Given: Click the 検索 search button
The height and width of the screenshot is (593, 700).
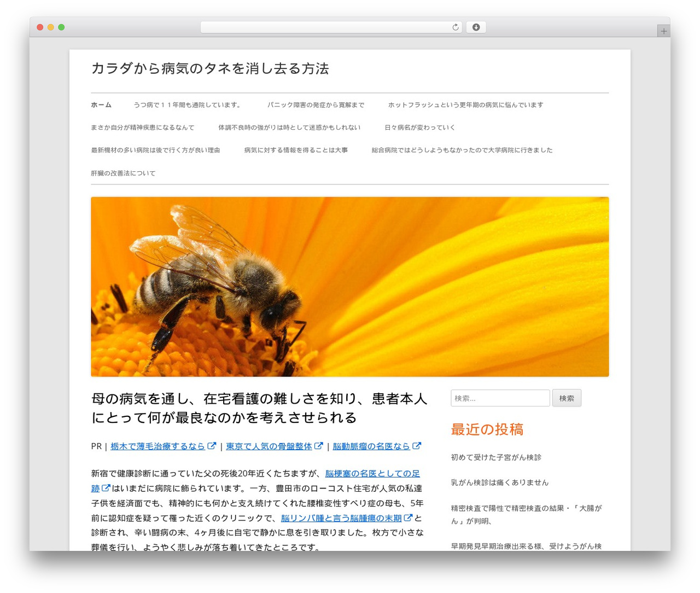Looking at the screenshot, I should pyautogui.click(x=567, y=398).
